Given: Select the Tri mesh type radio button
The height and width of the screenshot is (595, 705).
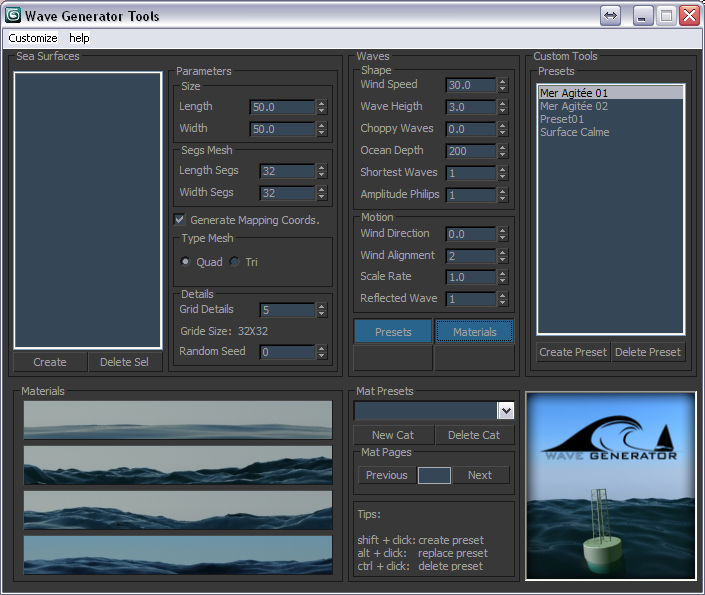Looking at the screenshot, I should point(235,261).
